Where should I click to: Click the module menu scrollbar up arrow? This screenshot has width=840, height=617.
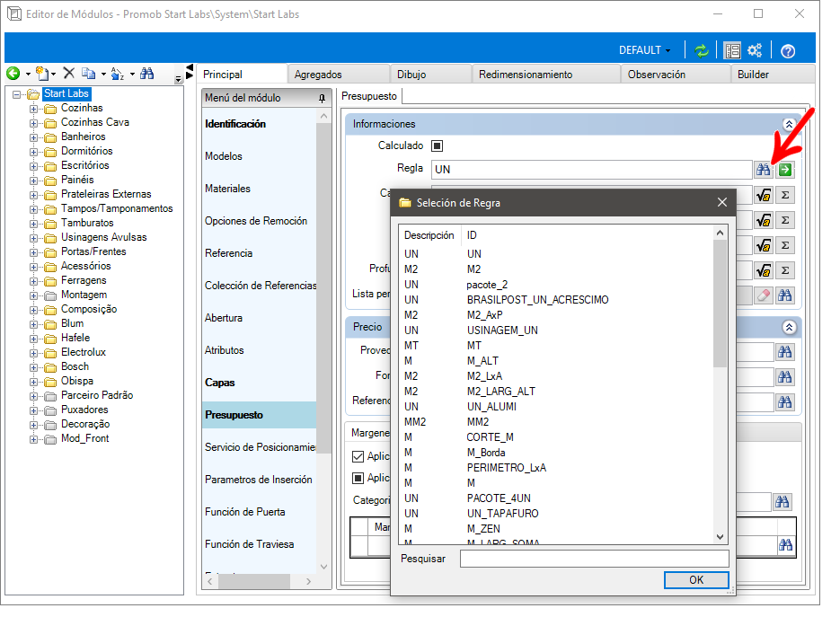[x=323, y=116]
